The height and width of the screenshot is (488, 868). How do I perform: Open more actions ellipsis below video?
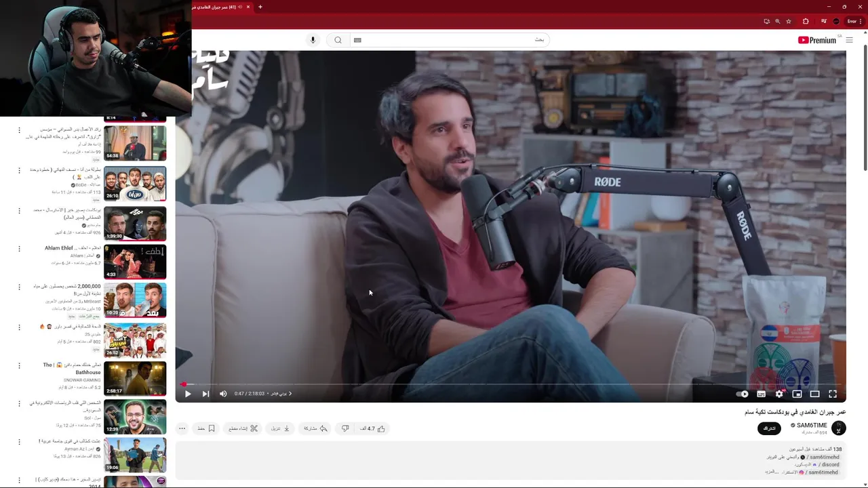click(182, 428)
